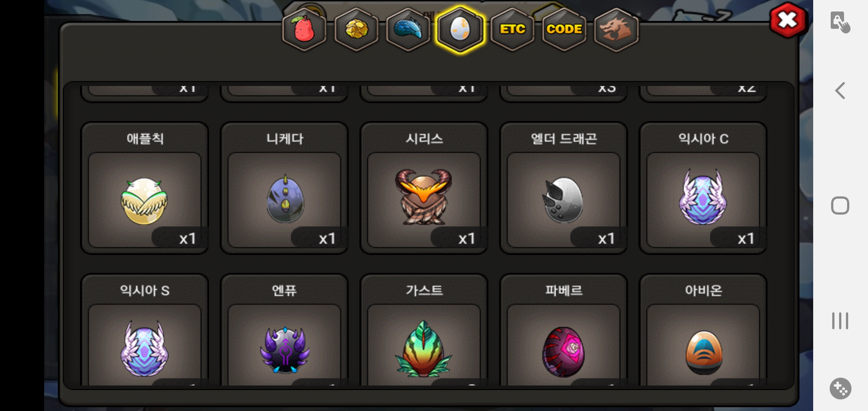Open the fruit food tab
The height and width of the screenshot is (411, 868).
304,29
